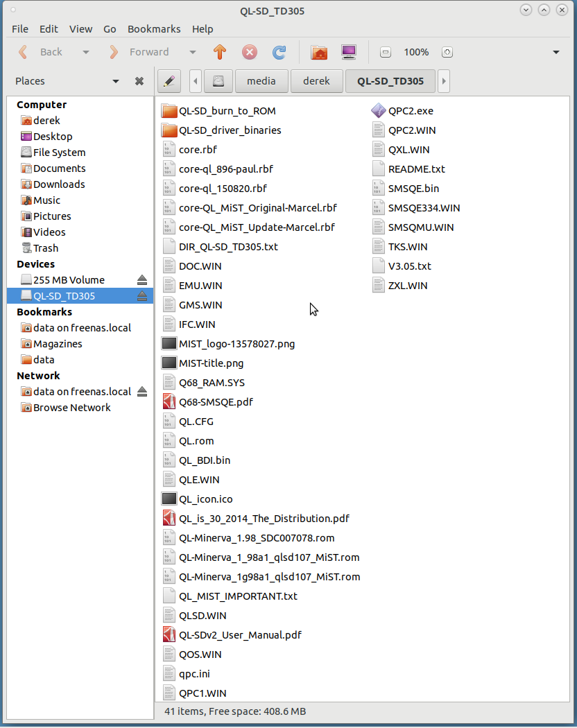Select MIST_logo-13578027.png image
The height and width of the screenshot is (728, 577).
pyautogui.click(x=228, y=344)
